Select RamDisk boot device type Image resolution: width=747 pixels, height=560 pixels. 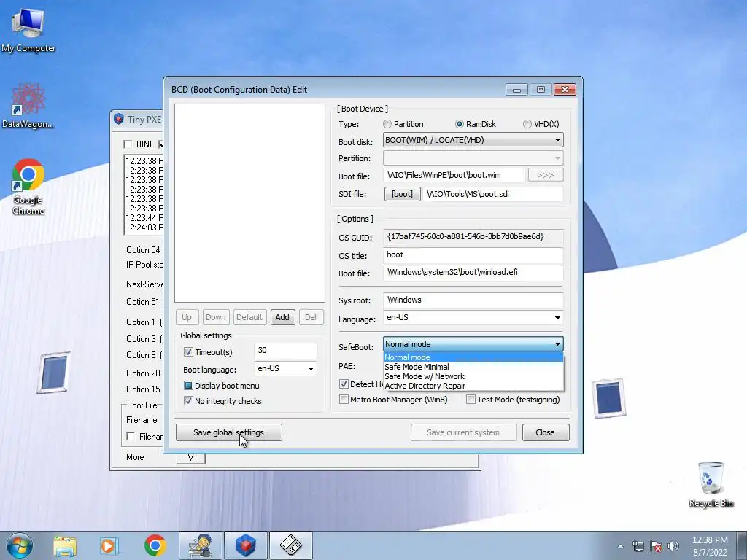coord(460,124)
